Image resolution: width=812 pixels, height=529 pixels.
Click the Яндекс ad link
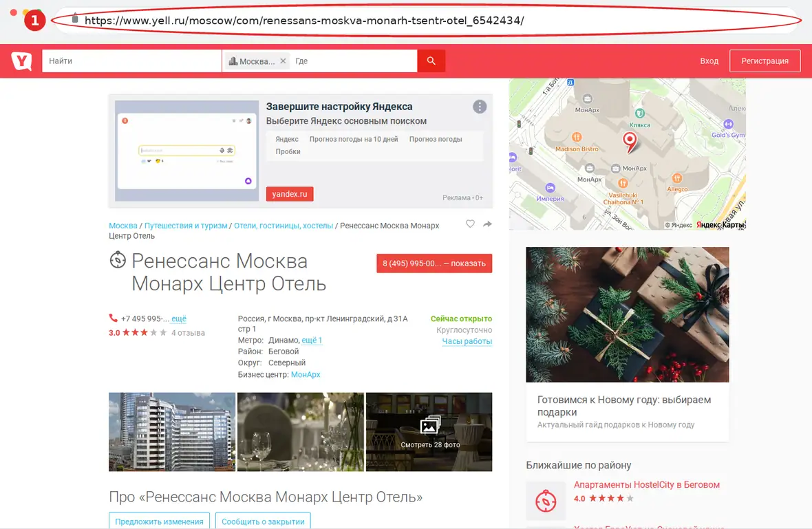(x=287, y=139)
